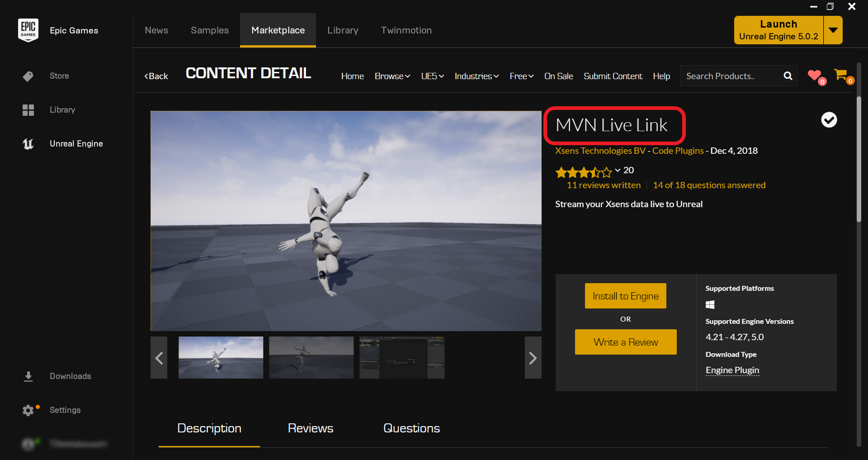The height and width of the screenshot is (460, 868).
Task: Click Install to Engine button
Action: [626, 296]
